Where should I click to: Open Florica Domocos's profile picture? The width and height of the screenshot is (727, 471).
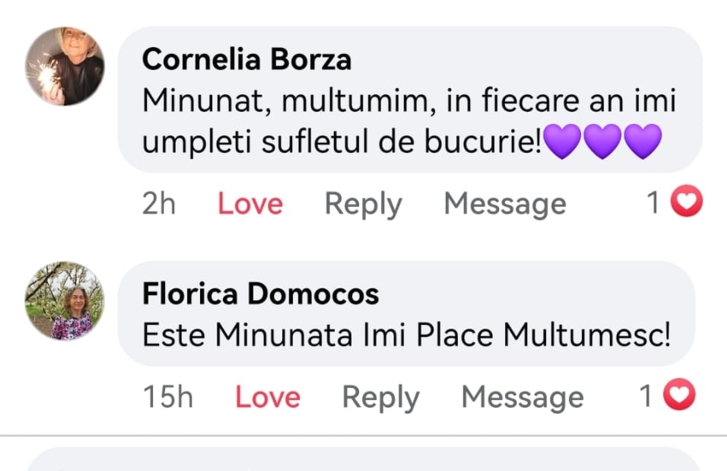[x=64, y=300]
